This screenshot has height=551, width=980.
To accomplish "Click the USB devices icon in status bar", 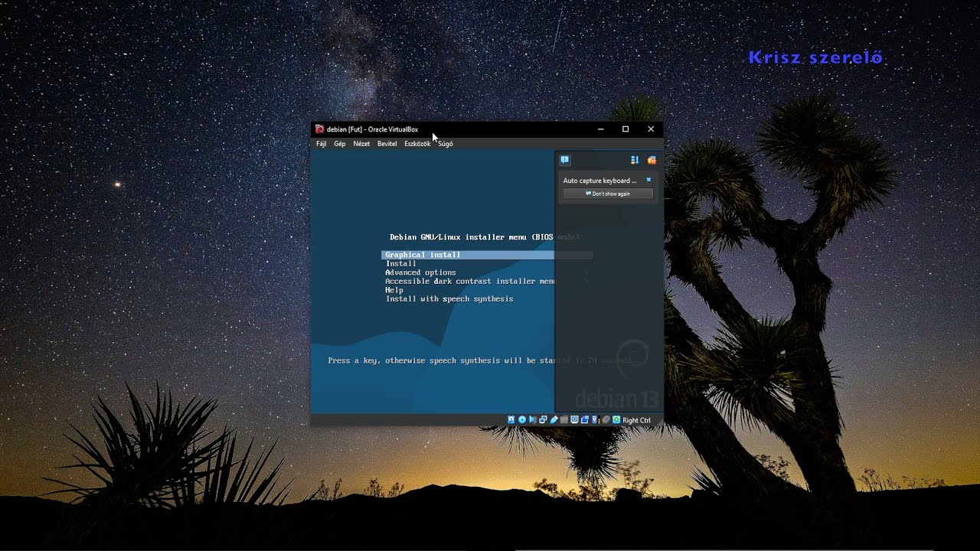I will click(554, 420).
